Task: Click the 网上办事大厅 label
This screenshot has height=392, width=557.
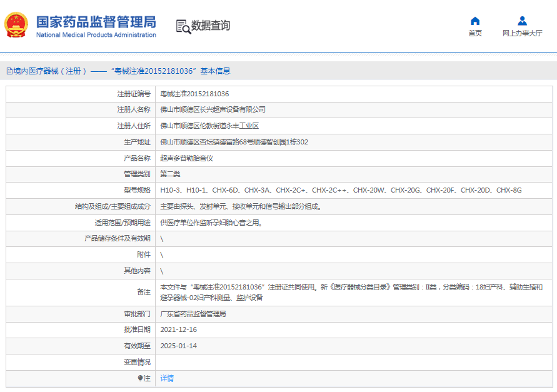Action: [522, 33]
